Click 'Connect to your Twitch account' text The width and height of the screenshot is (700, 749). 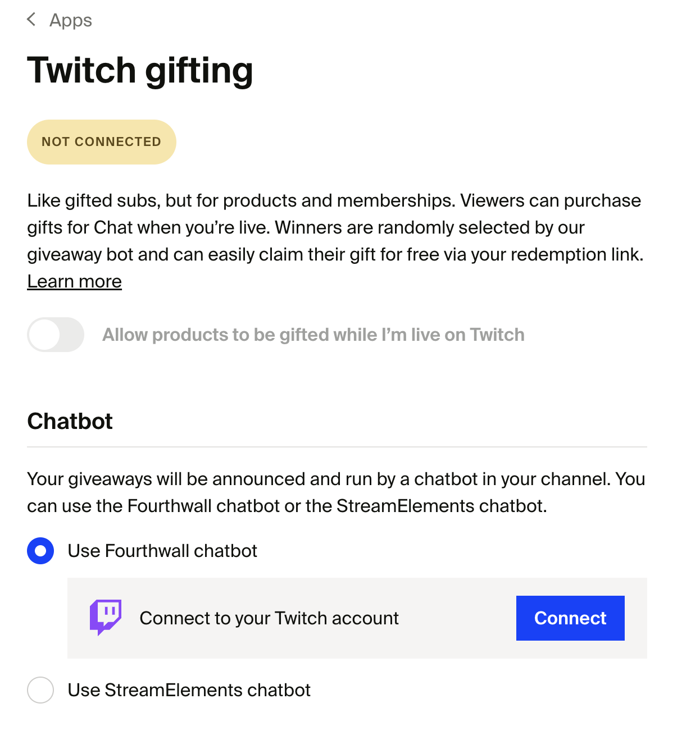tap(269, 618)
